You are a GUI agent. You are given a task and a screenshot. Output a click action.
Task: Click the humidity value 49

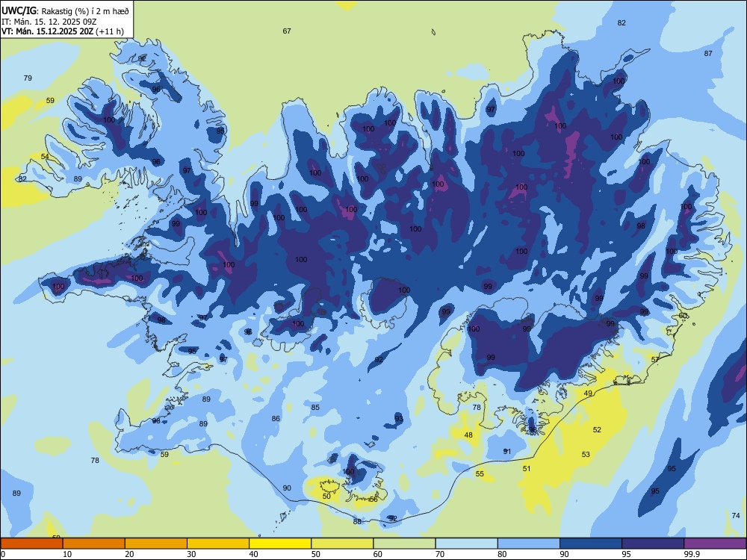tap(589, 393)
